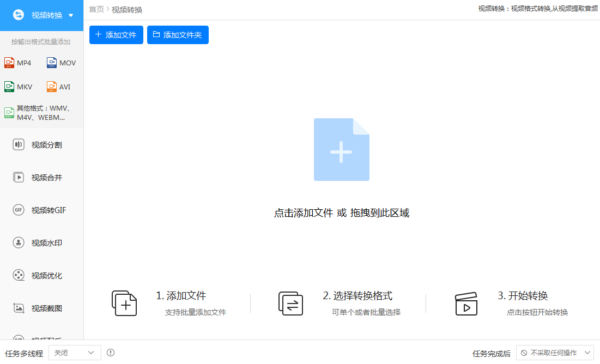The width and height of the screenshot is (600, 364).
Task: Open the 任务完成后 dropdown 不采取任何操作
Action: click(555, 353)
